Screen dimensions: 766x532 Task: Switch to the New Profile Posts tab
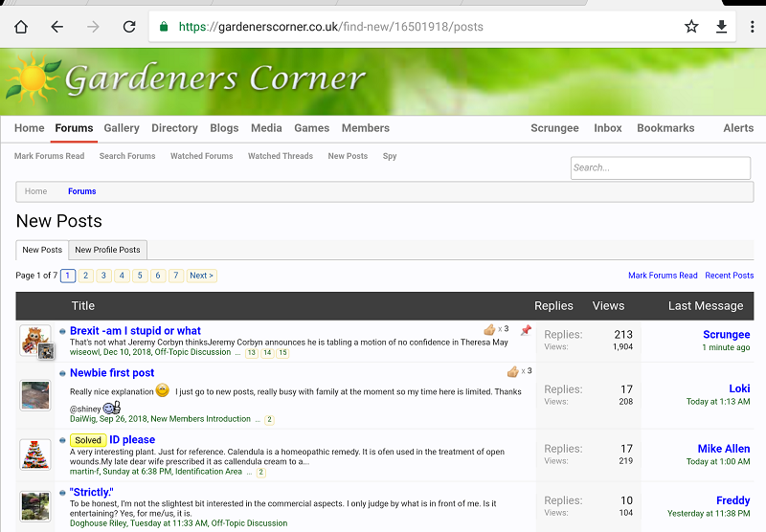tap(107, 250)
